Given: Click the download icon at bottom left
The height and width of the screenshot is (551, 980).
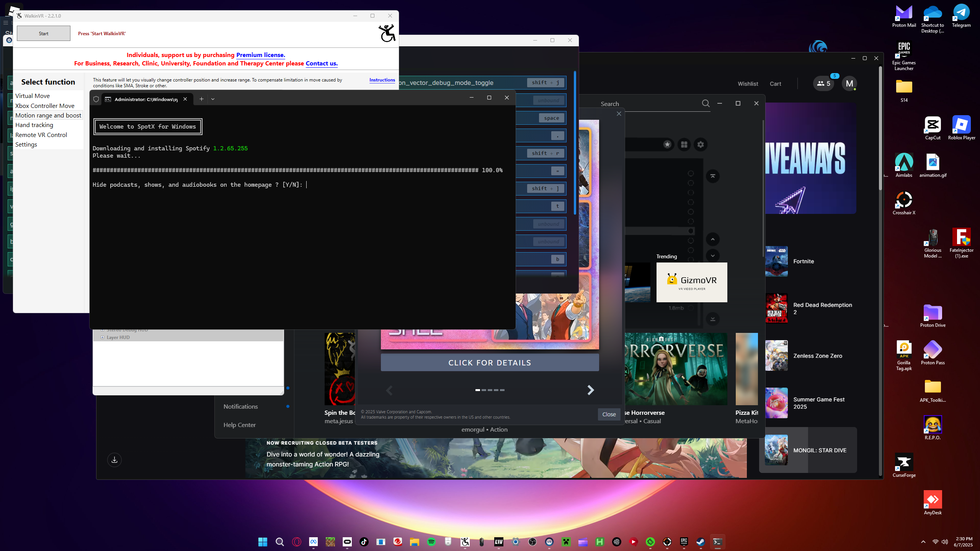Looking at the screenshot, I should coord(114,460).
